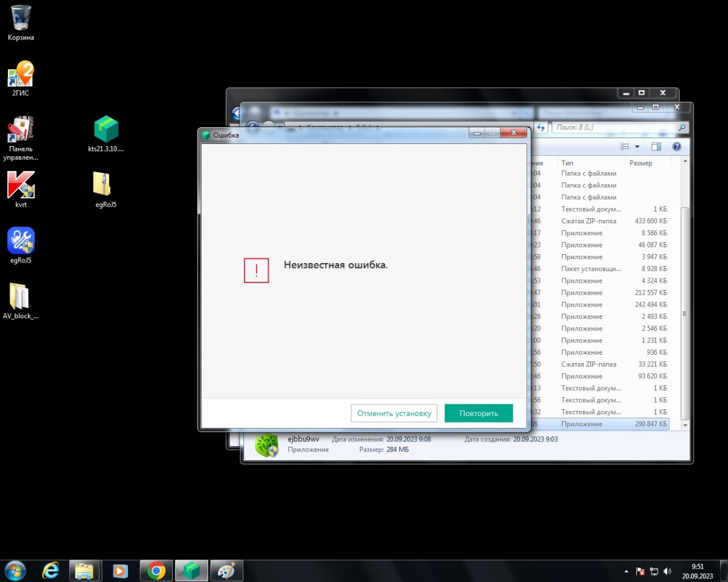Close the rear Explorer window

tap(662, 93)
